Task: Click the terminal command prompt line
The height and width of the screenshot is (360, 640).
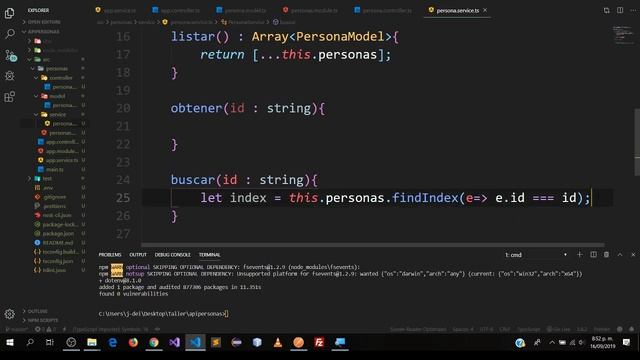Action: click(x=163, y=313)
